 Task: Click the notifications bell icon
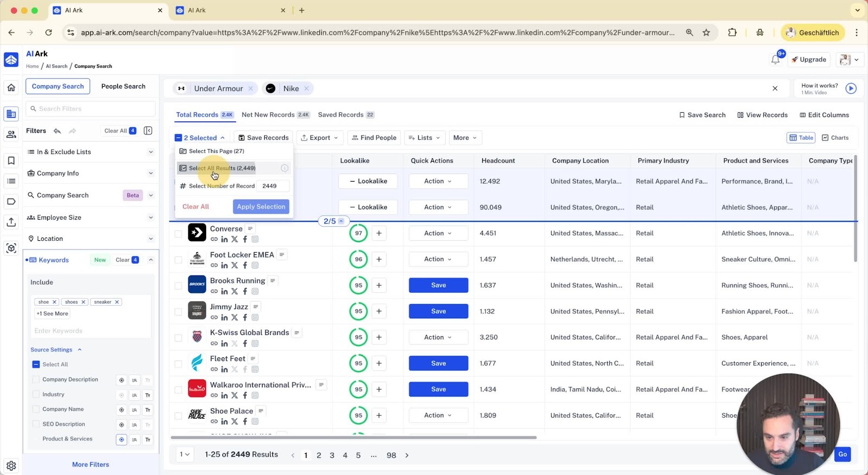775,60
